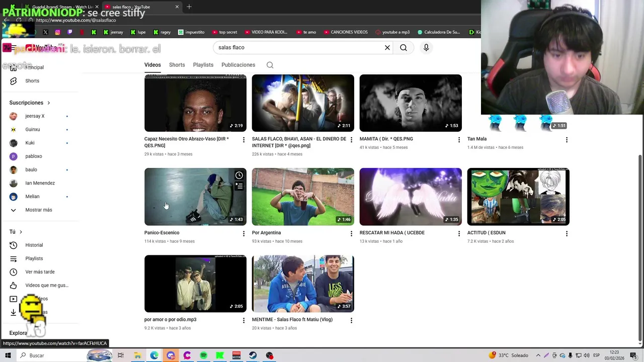644x362 pixels.
Task: Switch to the Shorts channel tab
Action: tap(177, 65)
